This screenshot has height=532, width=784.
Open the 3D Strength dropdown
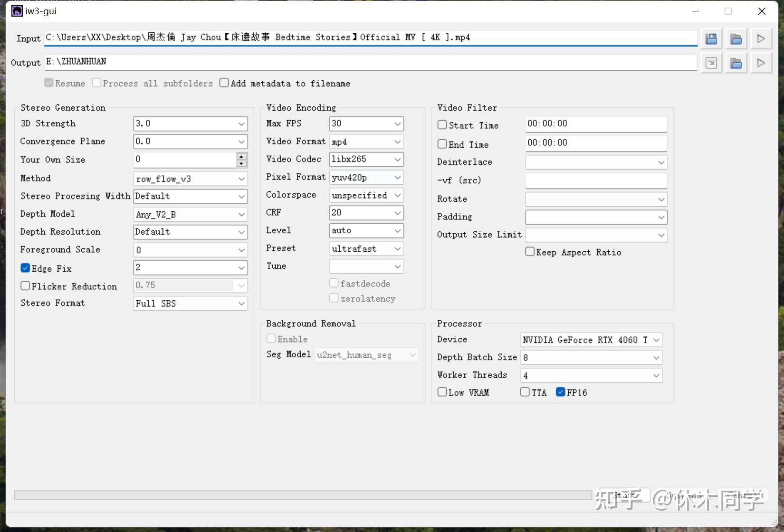(191, 124)
